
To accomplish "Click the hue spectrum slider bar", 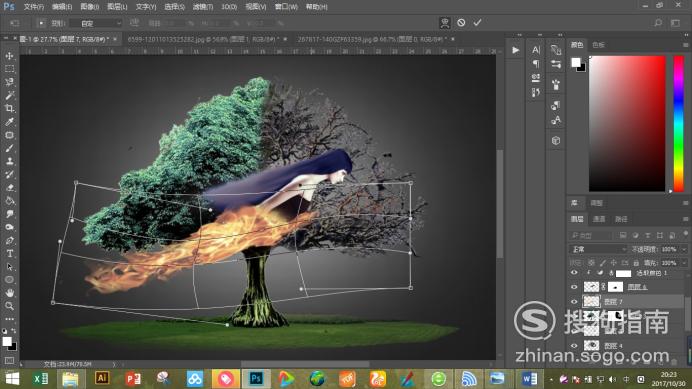I will click(x=678, y=123).
